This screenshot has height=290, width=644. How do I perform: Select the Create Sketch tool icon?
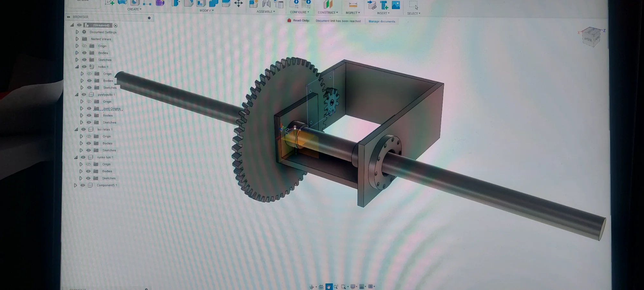click(110, 3)
